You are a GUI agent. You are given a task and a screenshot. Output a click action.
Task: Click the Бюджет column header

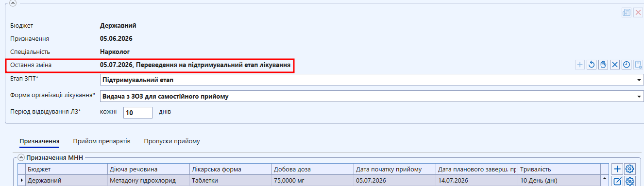point(66,169)
